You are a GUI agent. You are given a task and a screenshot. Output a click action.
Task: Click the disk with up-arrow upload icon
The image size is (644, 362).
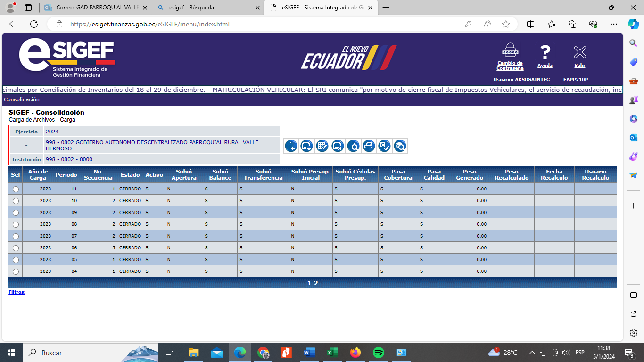306,146
